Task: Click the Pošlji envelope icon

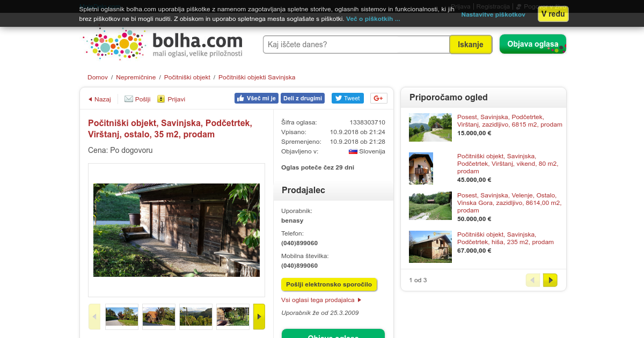Action: (129, 99)
